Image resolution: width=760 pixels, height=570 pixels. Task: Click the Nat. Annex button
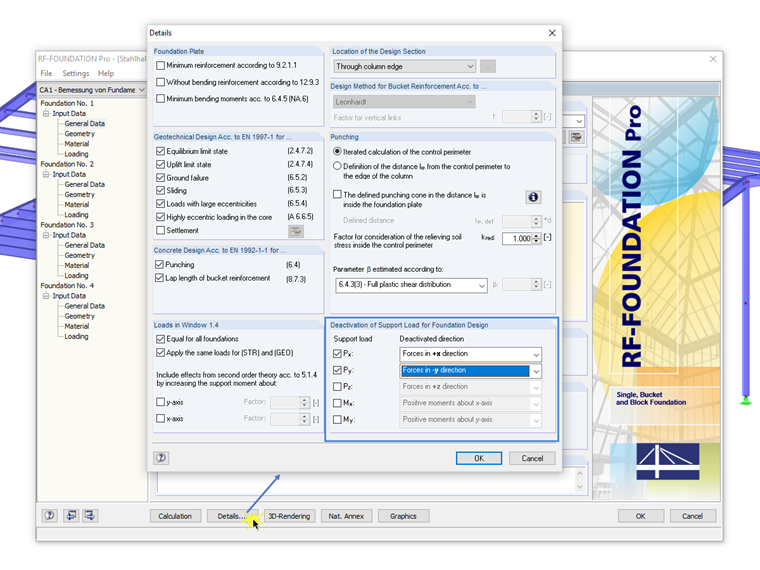click(346, 516)
